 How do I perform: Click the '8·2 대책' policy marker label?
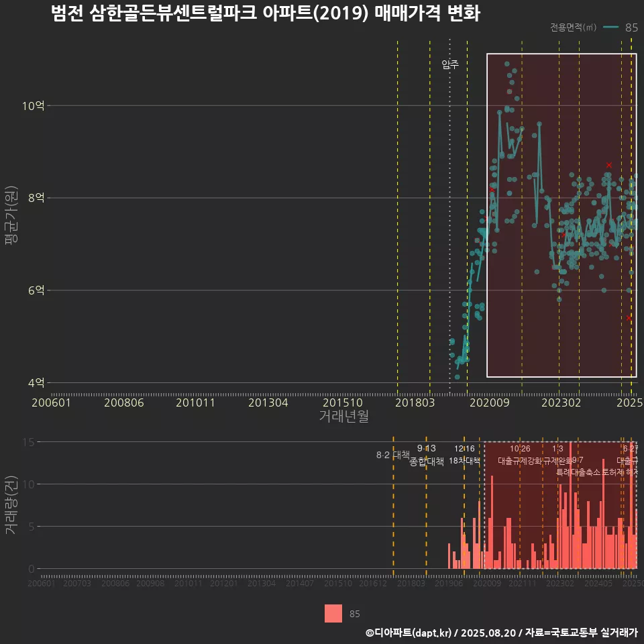(393, 455)
